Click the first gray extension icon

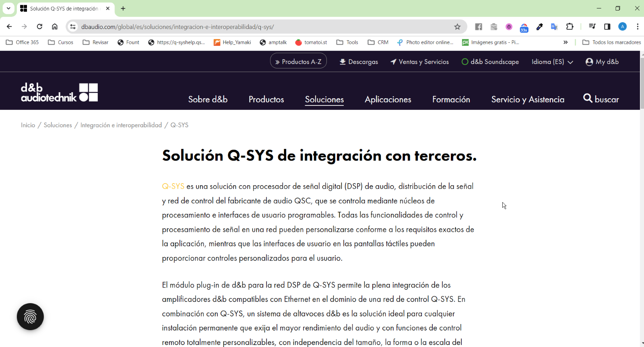[479, 27]
